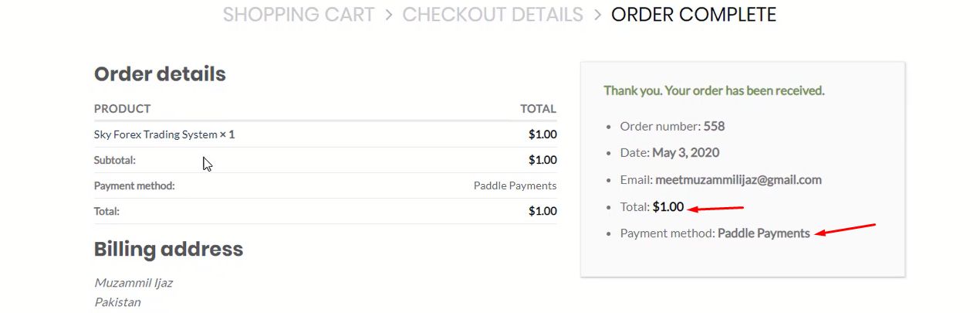The image size is (980, 313).
Task: Click the order number 558
Action: tap(714, 126)
